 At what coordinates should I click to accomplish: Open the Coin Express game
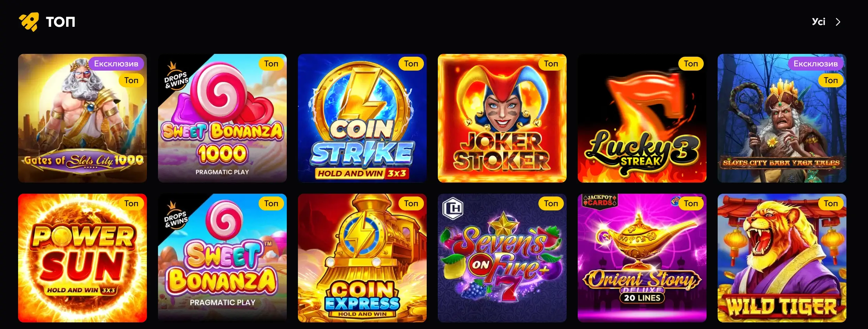pos(362,258)
